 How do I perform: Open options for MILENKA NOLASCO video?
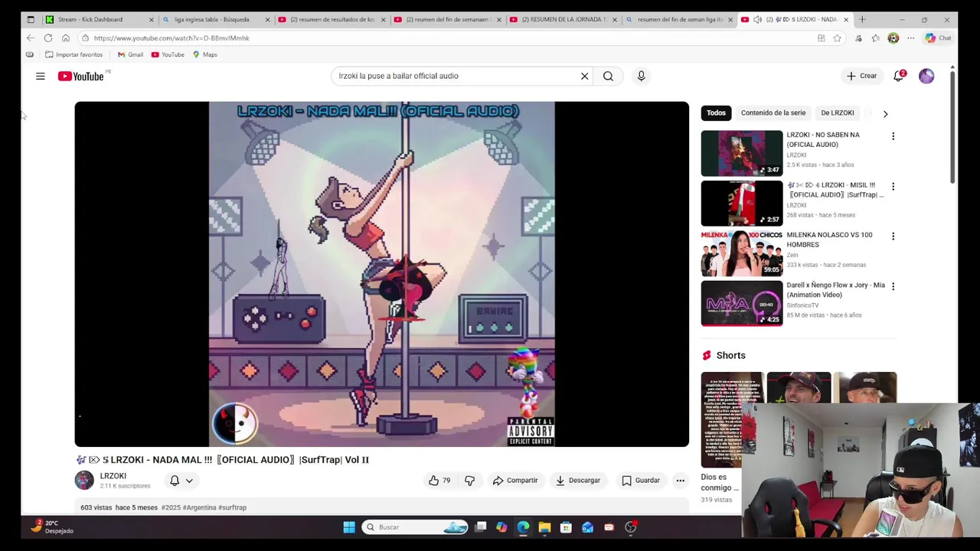(893, 236)
